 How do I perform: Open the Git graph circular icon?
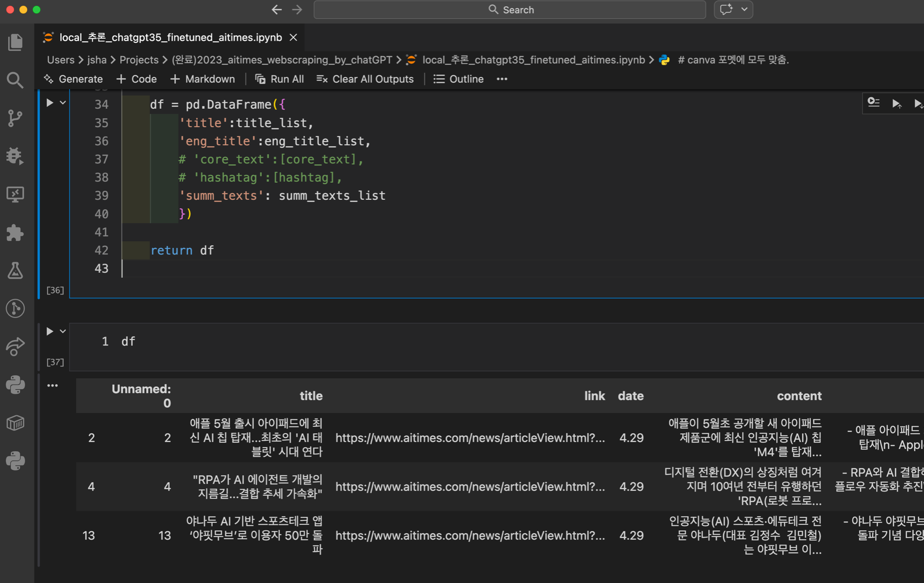pos(15,308)
